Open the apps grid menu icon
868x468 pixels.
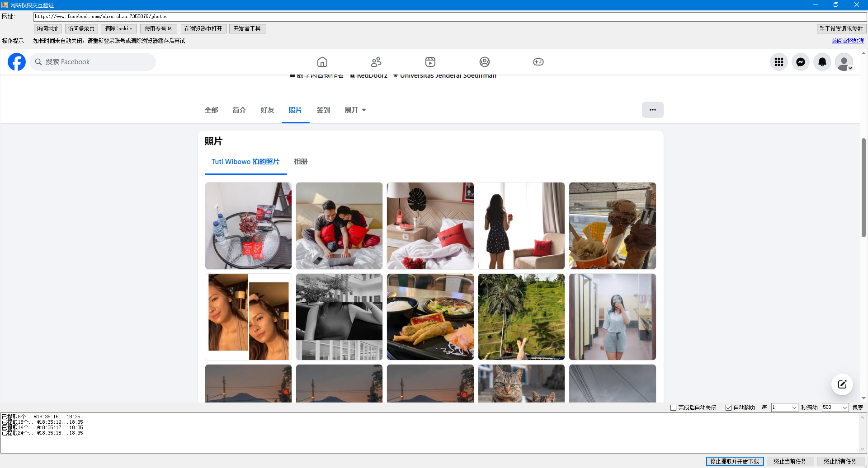coord(778,62)
